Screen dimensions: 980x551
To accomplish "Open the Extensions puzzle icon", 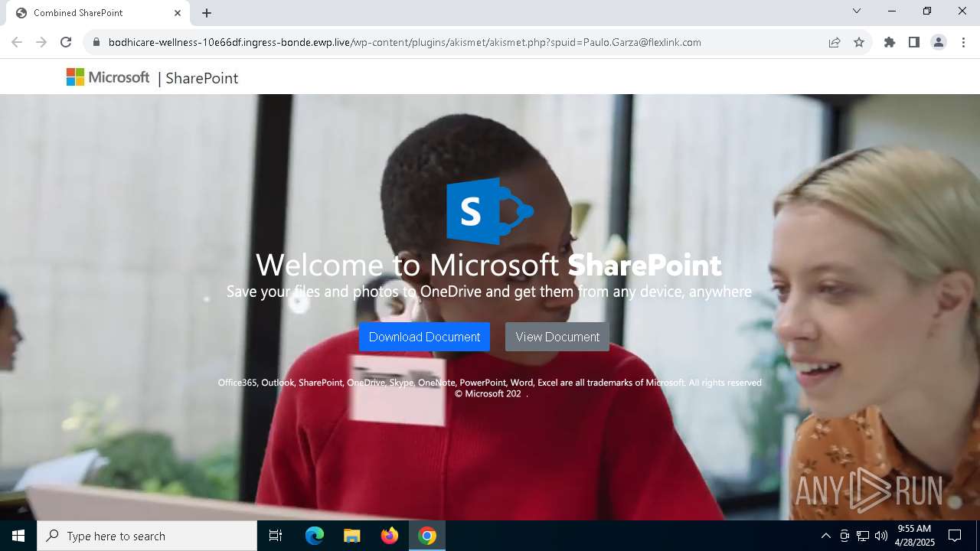I will (x=890, y=42).
